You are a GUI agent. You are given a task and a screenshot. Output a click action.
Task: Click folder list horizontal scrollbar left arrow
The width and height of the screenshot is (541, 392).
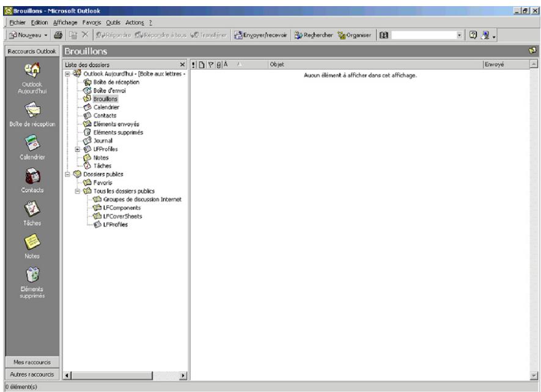[x=68, y=376]
